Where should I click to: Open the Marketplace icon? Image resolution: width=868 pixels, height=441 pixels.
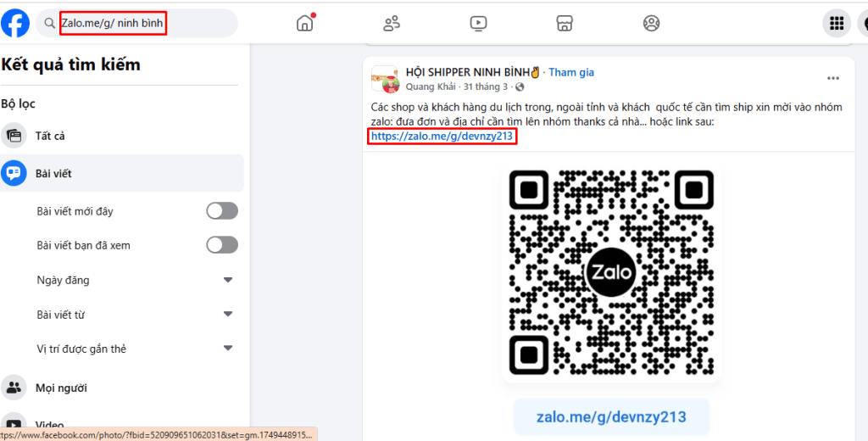(x=565, y=23)
